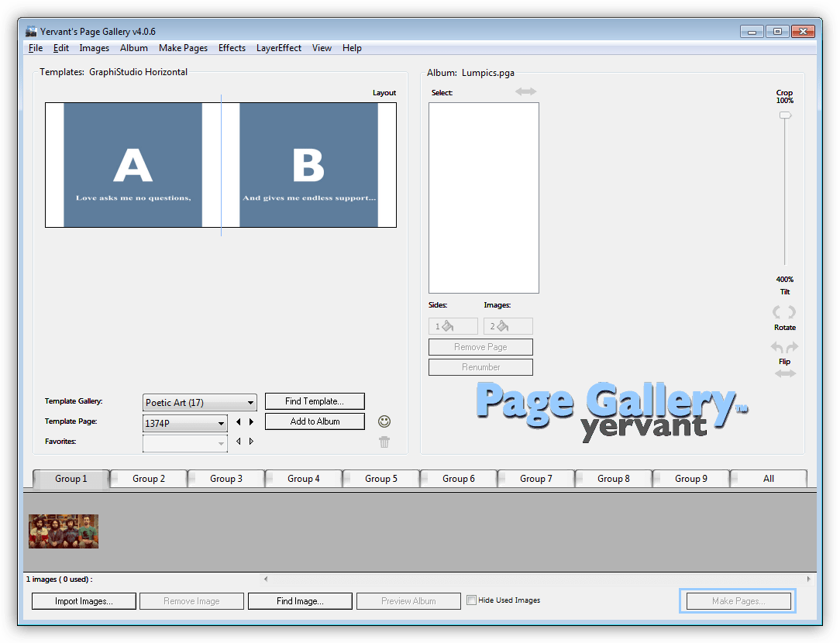
Task: Click the "Album: Lumpics.pga" label
Action: [470, 73]
